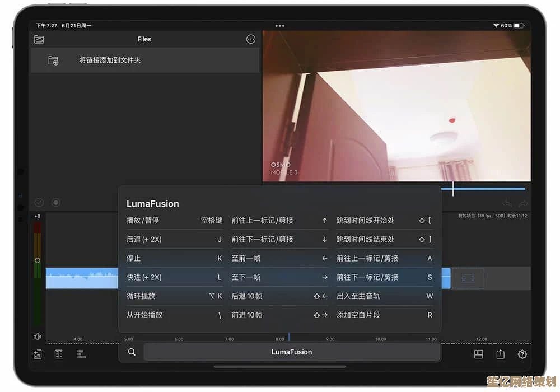Click the timeline layout bars icon
Viewport: 560px width, 392px height.
pyautogui.click(x=81, y=354)
